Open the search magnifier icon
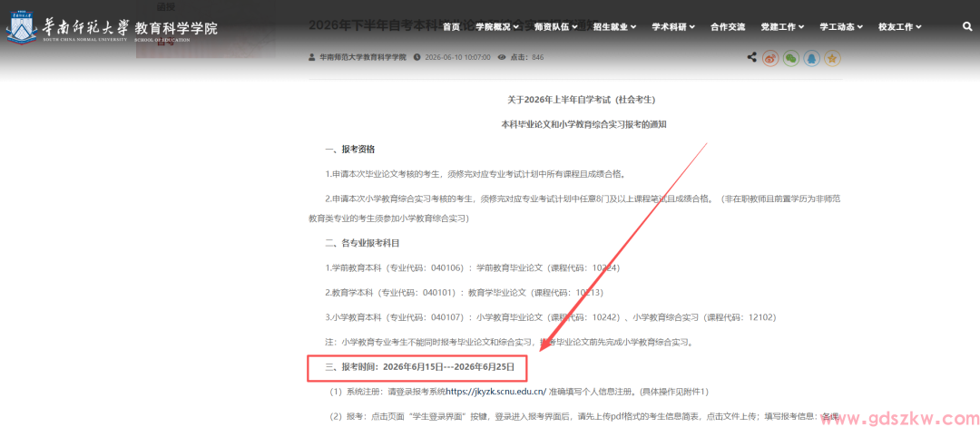980x427 pixels. tap(967, 27)
